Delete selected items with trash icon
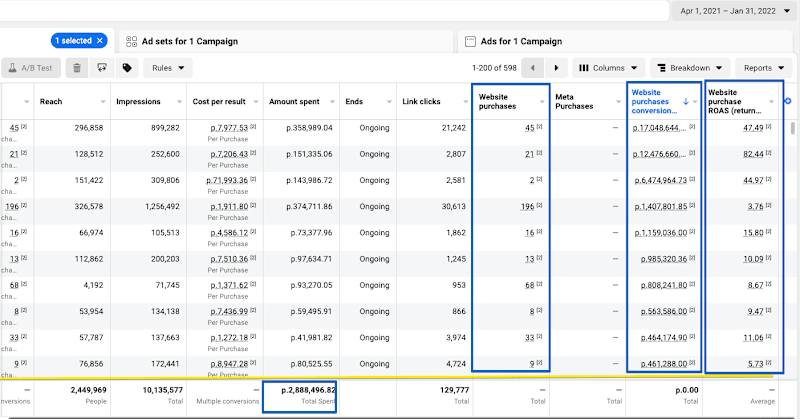800x419 pixels. point(77,68)
